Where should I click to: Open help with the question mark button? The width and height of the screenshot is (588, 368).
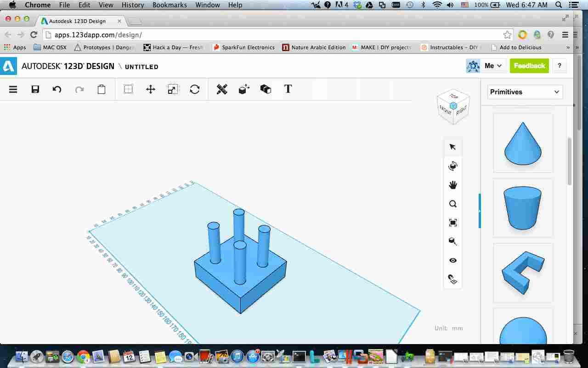[x=560, y=66]
